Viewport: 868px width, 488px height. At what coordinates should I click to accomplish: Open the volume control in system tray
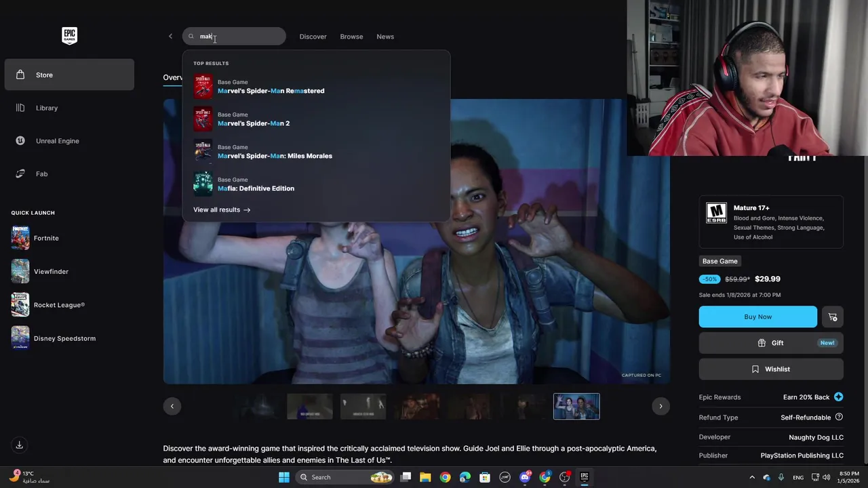(x=826, y=477)
